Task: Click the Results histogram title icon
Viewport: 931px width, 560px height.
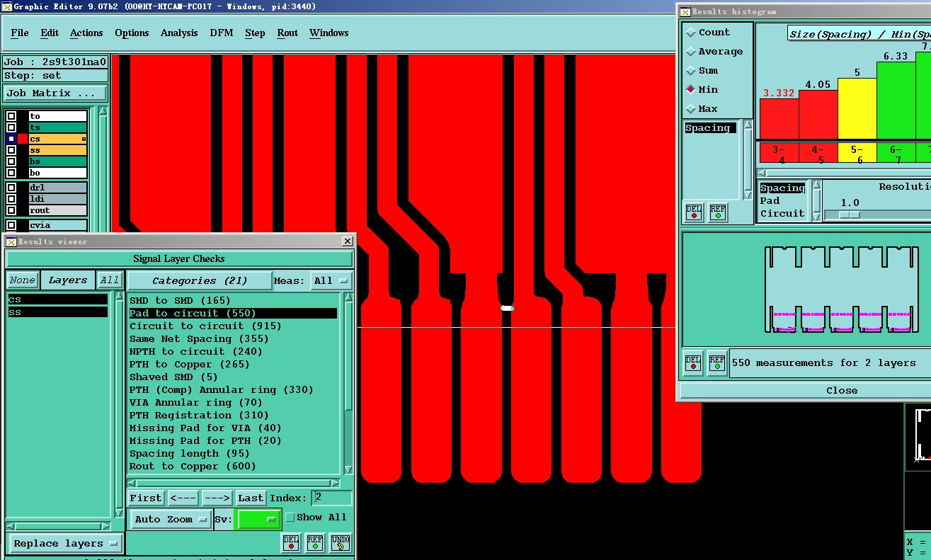Action: coord(685,11)
